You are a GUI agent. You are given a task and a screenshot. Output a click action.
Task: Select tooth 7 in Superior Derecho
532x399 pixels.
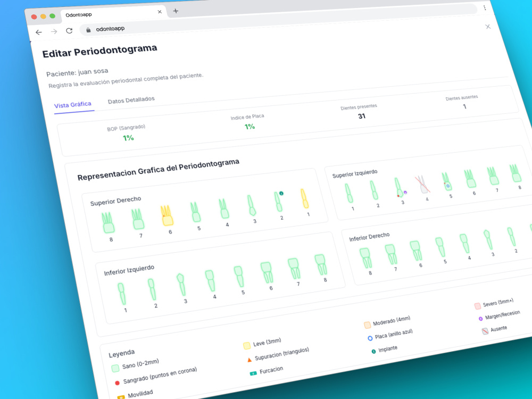[137, 219]
